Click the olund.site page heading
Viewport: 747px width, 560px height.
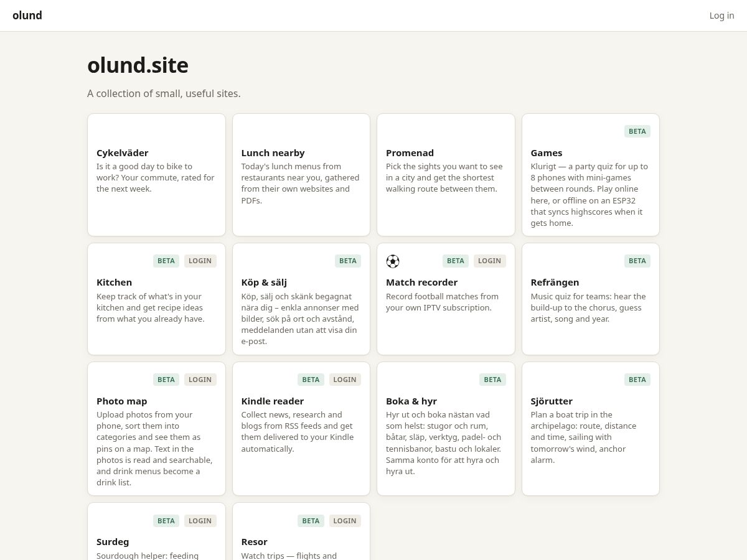pyautogui.click(x=138, y=65)
